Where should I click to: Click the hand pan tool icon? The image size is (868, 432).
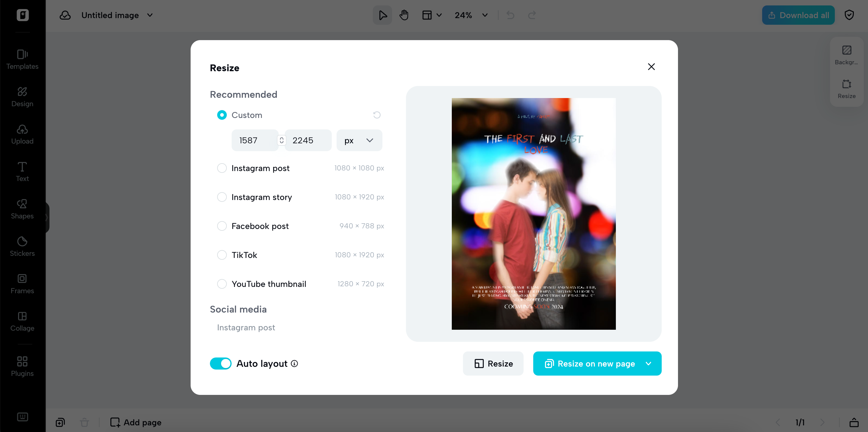404,15
